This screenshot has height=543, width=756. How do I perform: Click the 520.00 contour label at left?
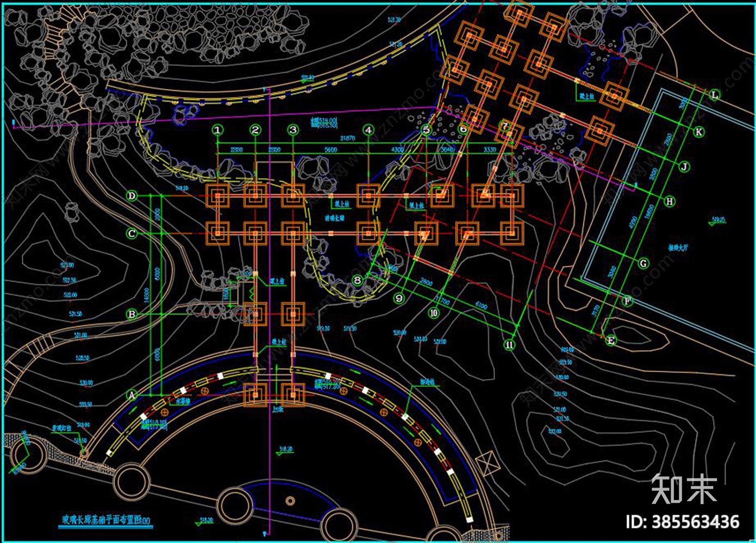(86, 383)
